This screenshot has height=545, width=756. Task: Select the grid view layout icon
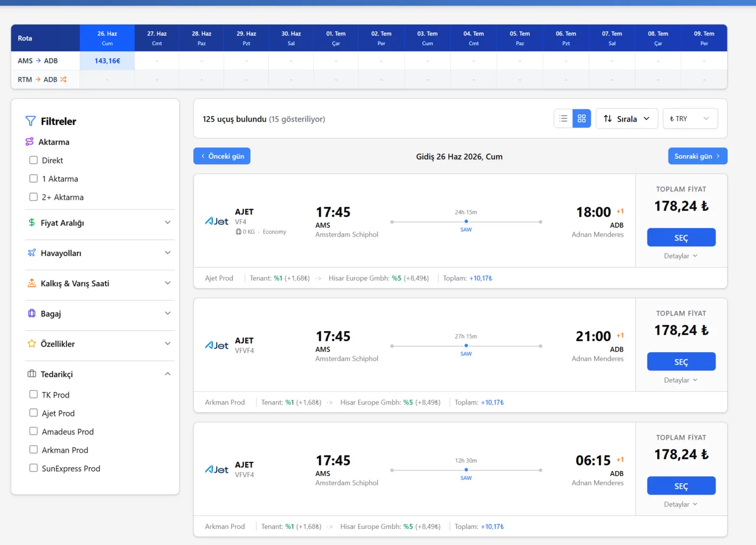click(x=582, y=119)
